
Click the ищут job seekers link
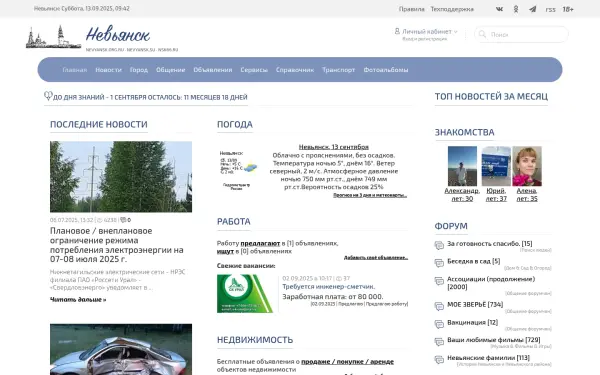click(225, 251)
